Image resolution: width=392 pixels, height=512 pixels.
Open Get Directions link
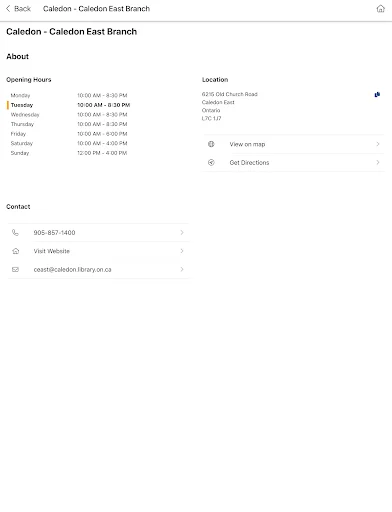click(249, 163)
